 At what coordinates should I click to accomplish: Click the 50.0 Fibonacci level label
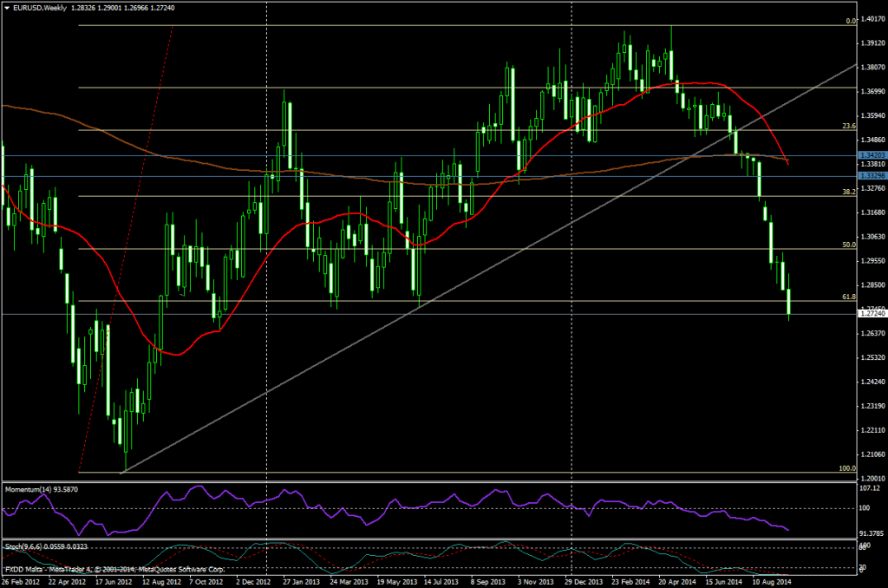(850, 245)
